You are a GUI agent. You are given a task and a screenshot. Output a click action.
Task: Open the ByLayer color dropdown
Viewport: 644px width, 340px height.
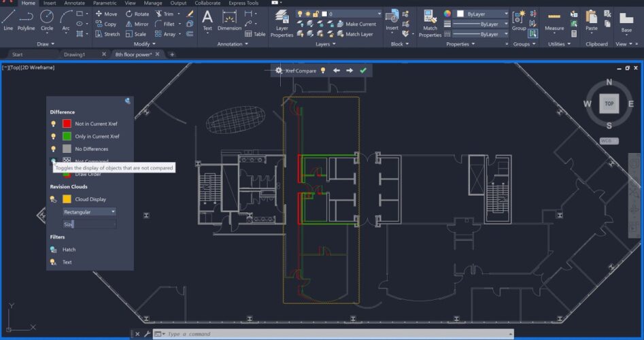(x=483, y=14)
